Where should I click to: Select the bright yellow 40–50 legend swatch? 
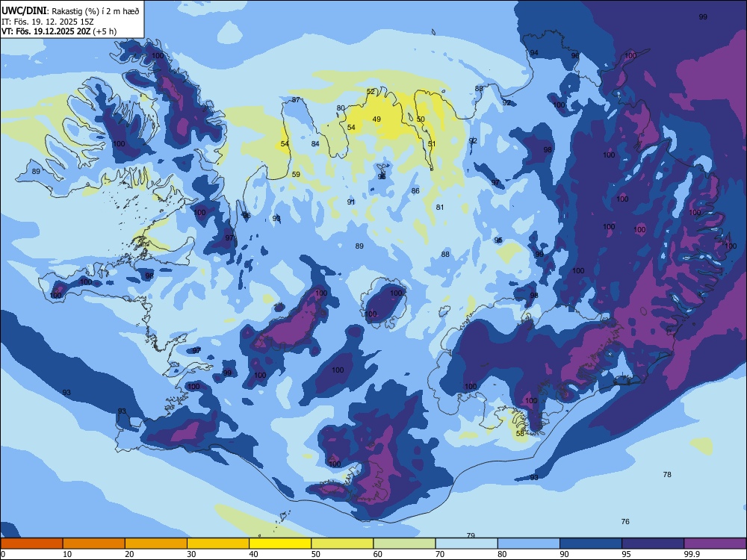click(x=280, y=544)
